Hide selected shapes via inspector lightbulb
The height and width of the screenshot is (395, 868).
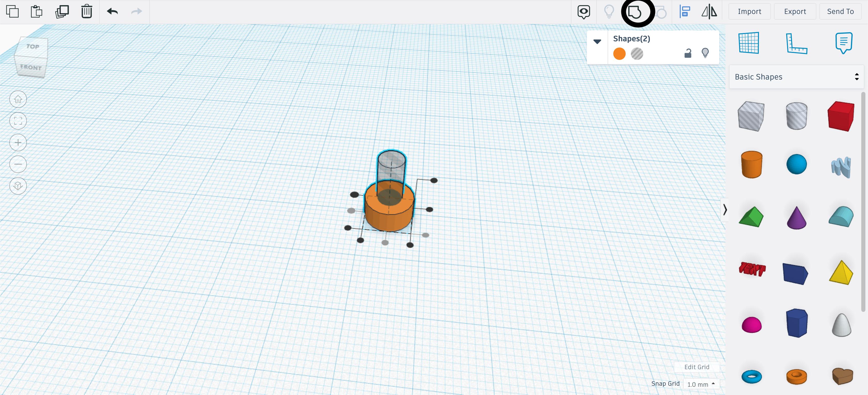(705, 53)
